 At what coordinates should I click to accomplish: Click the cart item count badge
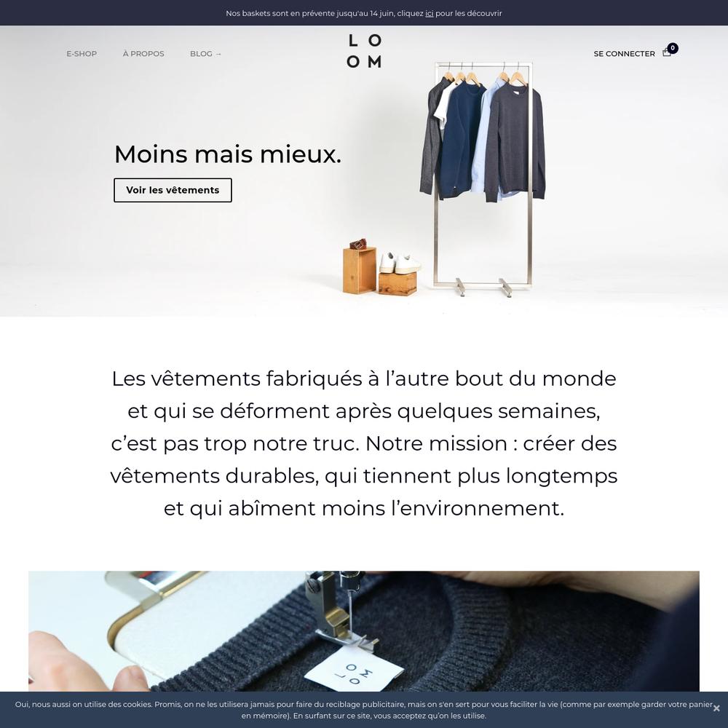pyautogui.click(x=672, y=48)
